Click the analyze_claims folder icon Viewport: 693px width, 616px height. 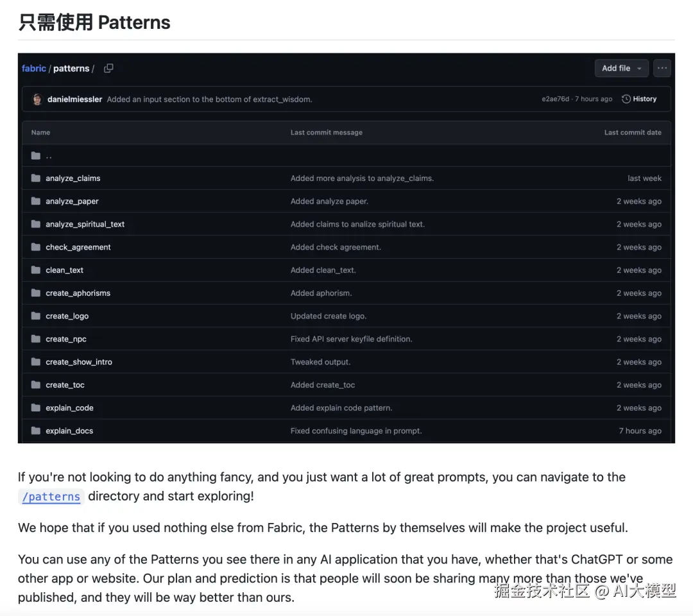[36, 178]
